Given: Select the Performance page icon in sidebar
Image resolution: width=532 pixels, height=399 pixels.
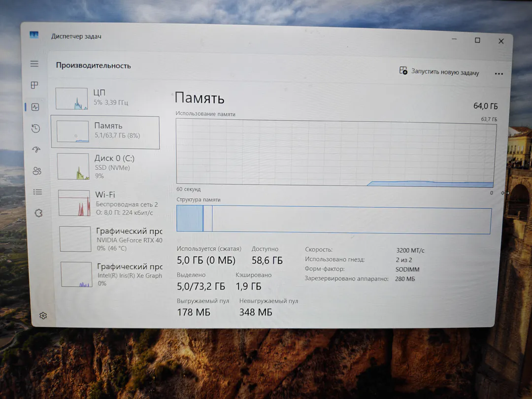Looking at the screenshot, I should (x=35, y=107).
